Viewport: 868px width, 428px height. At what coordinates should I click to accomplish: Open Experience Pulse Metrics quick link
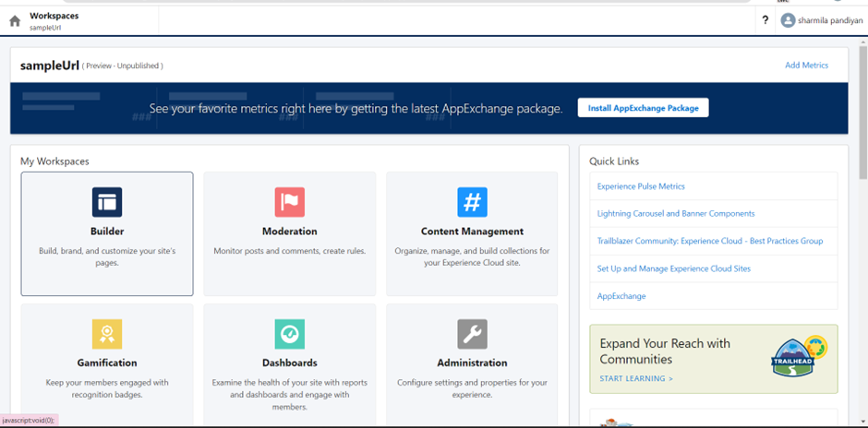pyautogui.click(x=641, y=186)
